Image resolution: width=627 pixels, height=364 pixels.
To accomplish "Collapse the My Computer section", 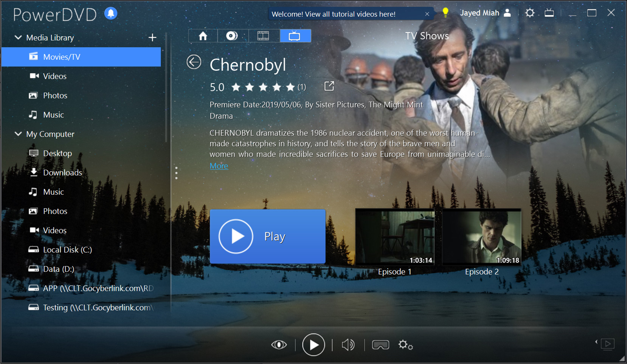I will 18,134.
